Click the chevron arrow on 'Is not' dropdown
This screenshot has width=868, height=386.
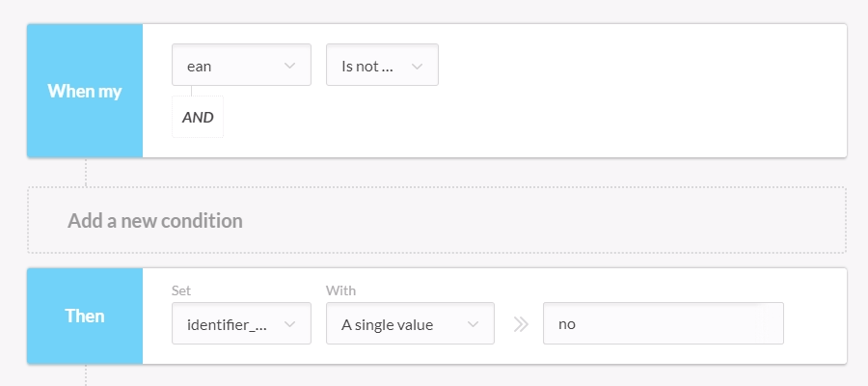pyautogui.click(x=417, y=67)
